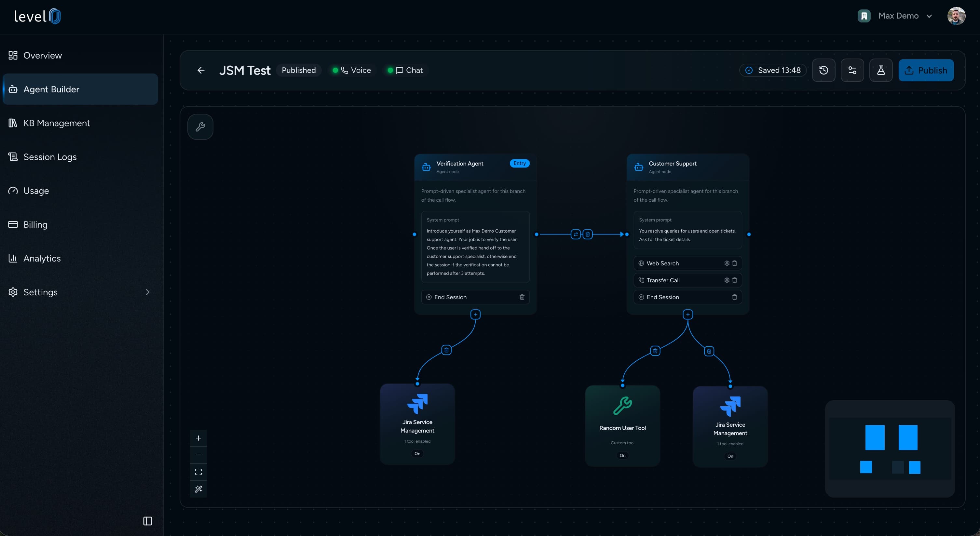
Task: Open Web Search tool settings gear
Action: (727, 263)
